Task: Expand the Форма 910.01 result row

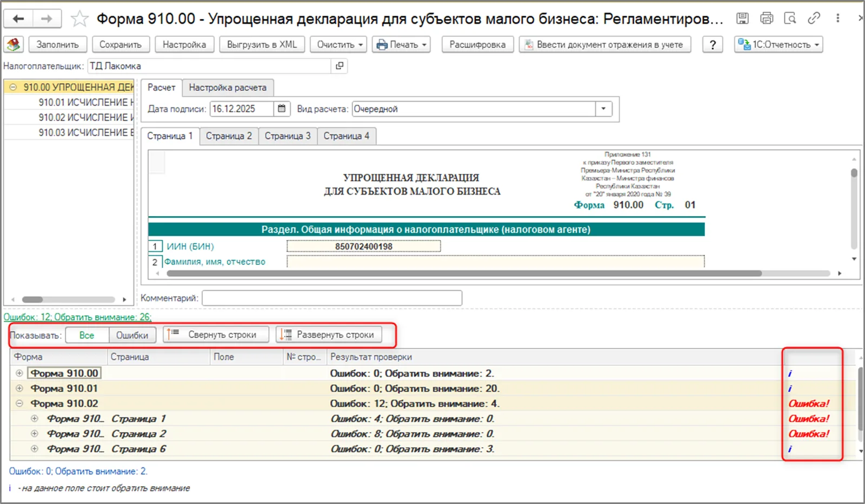Action: (19, 388)
